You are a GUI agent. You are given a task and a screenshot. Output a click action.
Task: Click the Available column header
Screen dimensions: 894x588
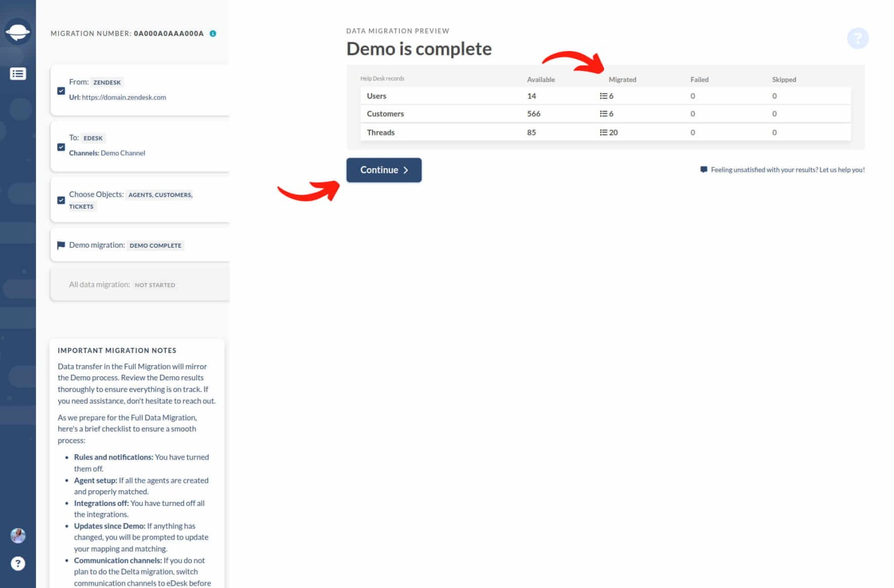(541, 80)
